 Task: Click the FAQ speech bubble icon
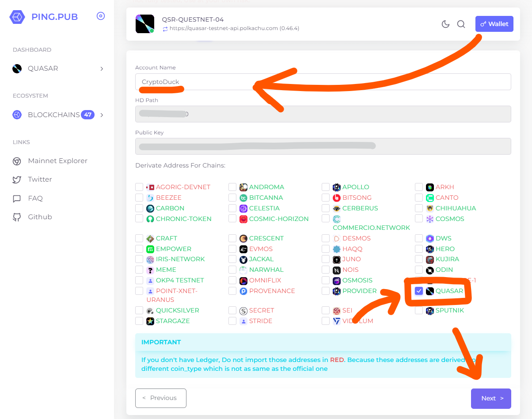coord(17,198)
